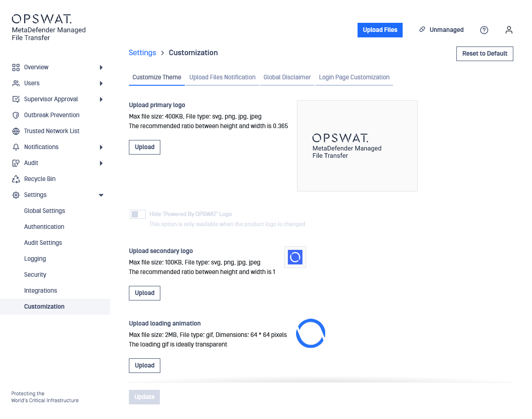
Task: Select the Customize Theme tab
Action: coord(157,78)
